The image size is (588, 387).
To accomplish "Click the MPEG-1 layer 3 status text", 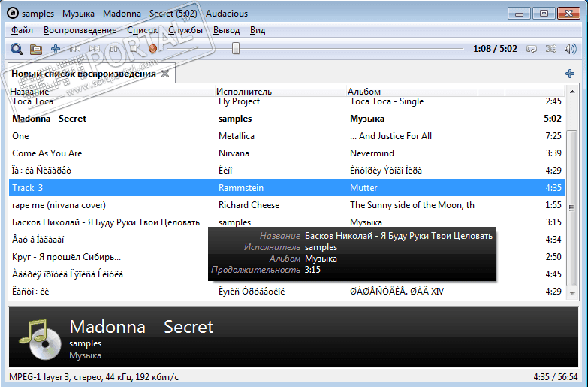I will coord(94,377).
